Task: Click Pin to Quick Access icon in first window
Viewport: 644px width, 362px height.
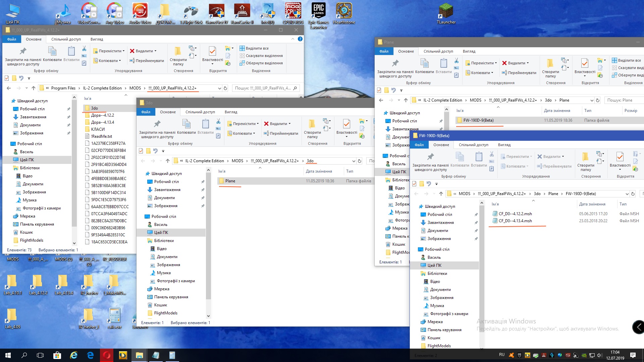Action: tap(23, 51)
